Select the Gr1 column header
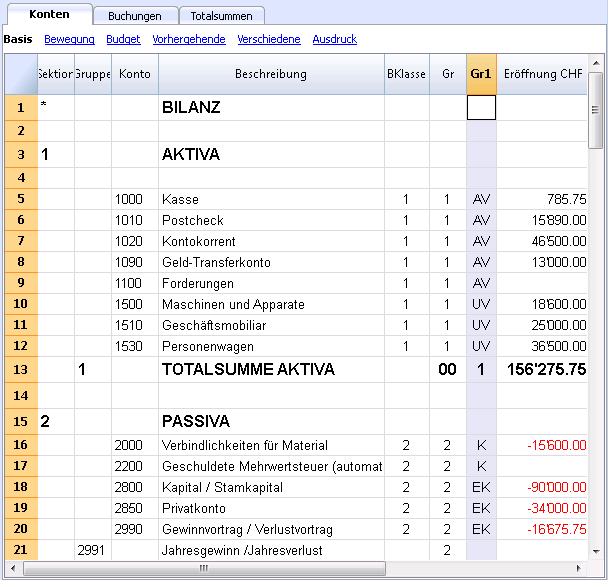608x580 pixels. (481, 74)
